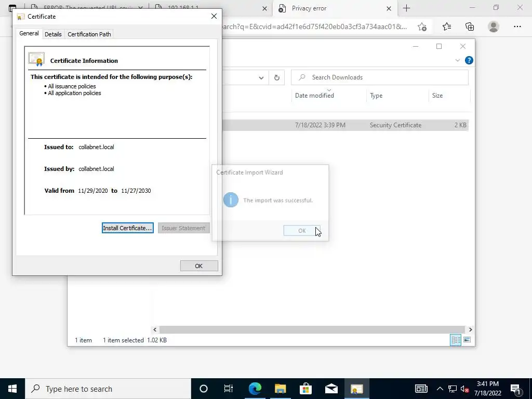The height and width of the screenshot is (399, 532).
Task: Close the Privacy error tab
Action: [x=389, y=8]
